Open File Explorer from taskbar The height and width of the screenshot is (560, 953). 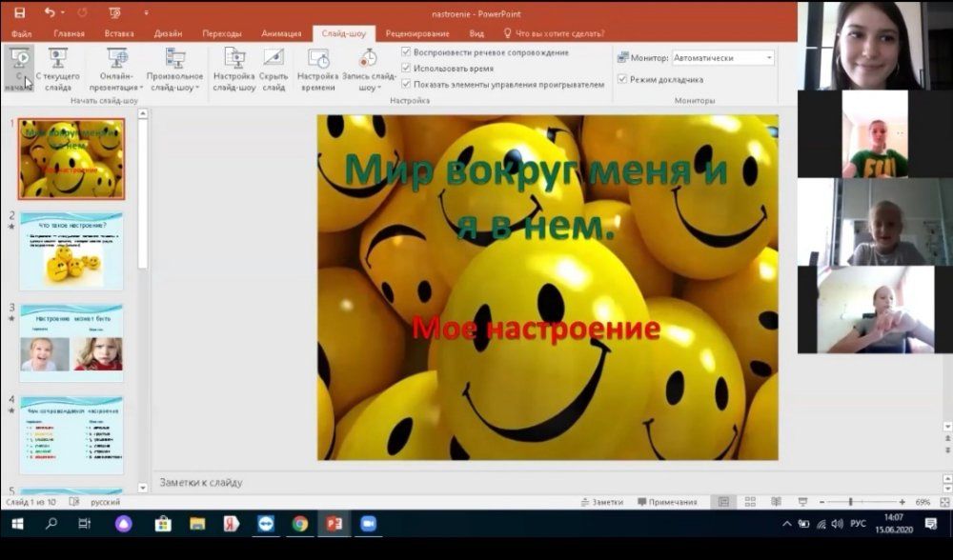[x=197, y=524]
